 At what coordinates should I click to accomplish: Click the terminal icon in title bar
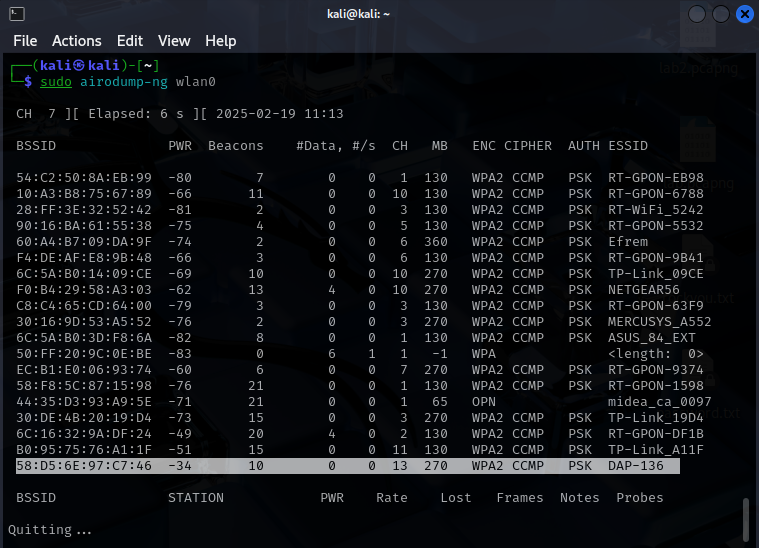click(x=17, y=14)
